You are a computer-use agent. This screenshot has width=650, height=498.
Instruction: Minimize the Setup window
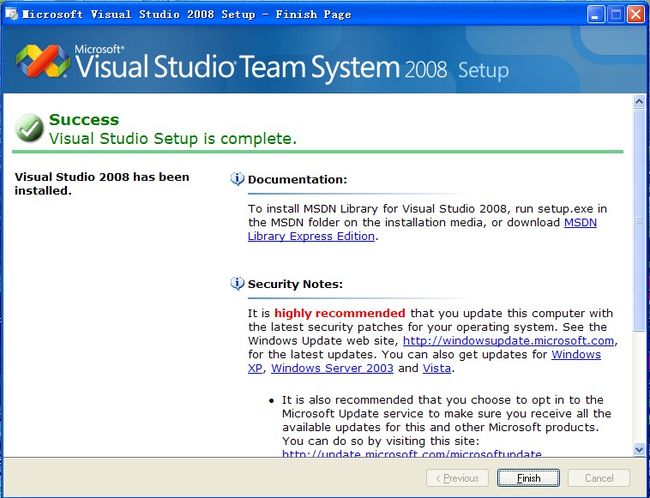click(596, 15)
